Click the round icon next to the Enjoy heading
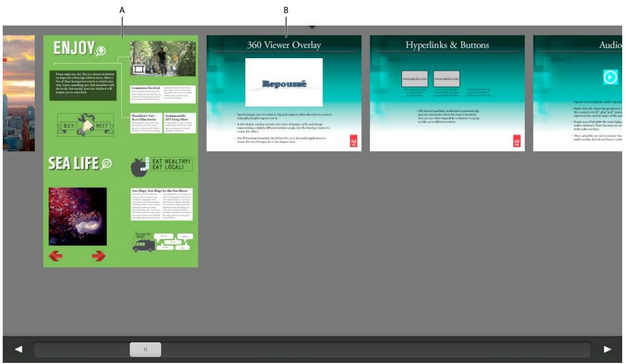This screenshot has width=626, height=364. (101, 51)
